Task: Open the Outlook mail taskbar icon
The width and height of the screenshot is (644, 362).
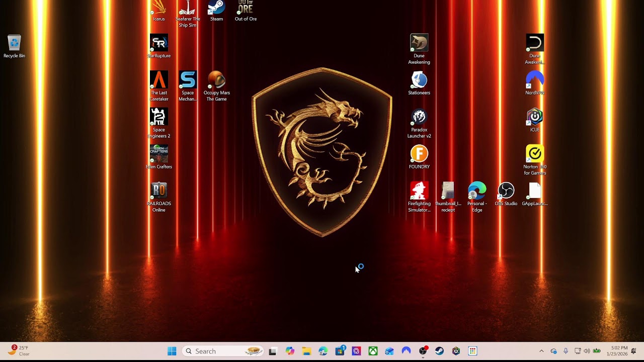Action: coord(389,351)
